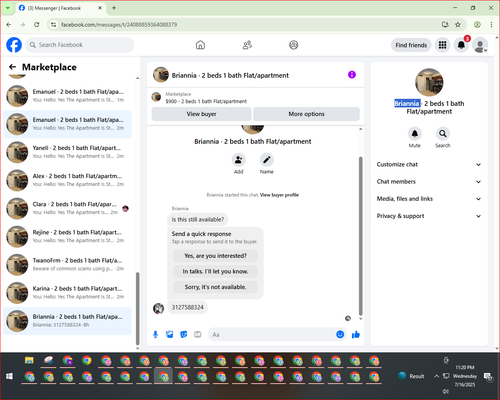Open View buyer profile link
The height and width of the screenshot is (400, 500).
(279, 195)
